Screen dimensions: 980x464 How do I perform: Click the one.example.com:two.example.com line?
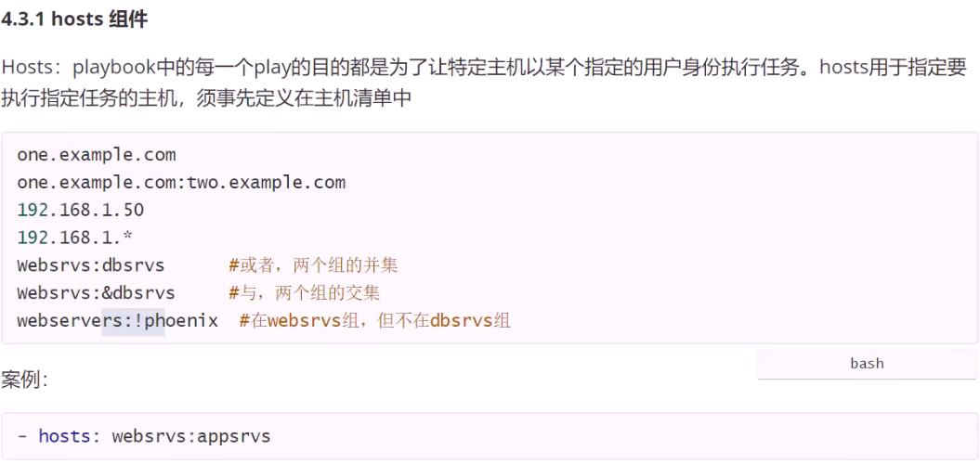click(181, 183)
